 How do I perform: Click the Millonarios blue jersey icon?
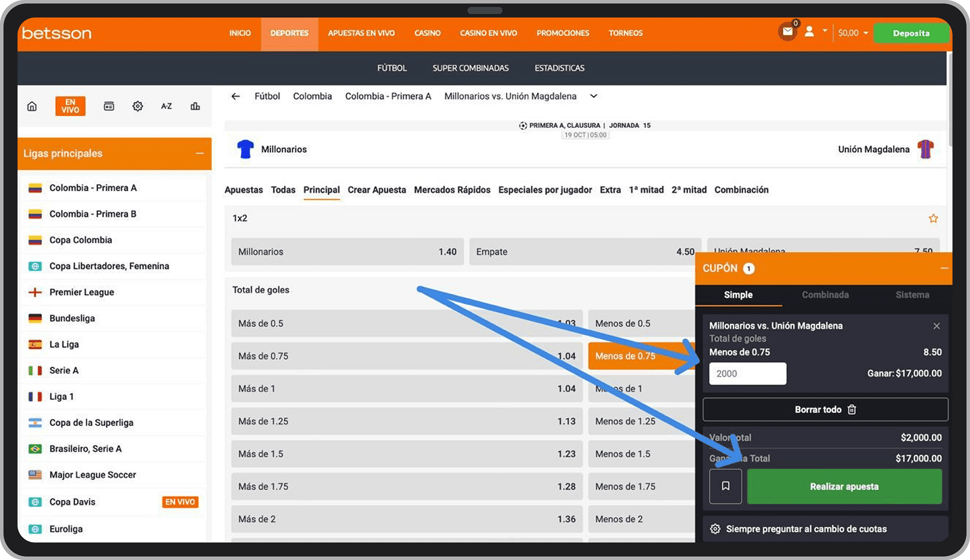click(x=245, y=149)
